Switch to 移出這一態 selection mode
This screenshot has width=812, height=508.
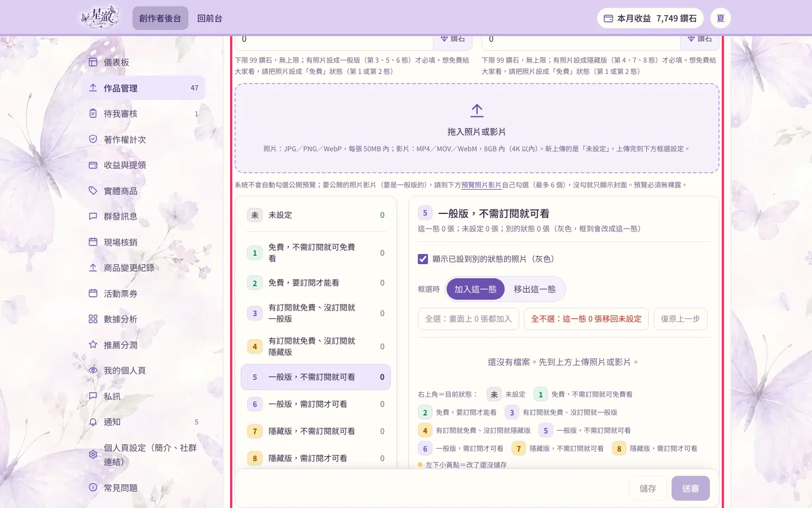click(535, 289)
